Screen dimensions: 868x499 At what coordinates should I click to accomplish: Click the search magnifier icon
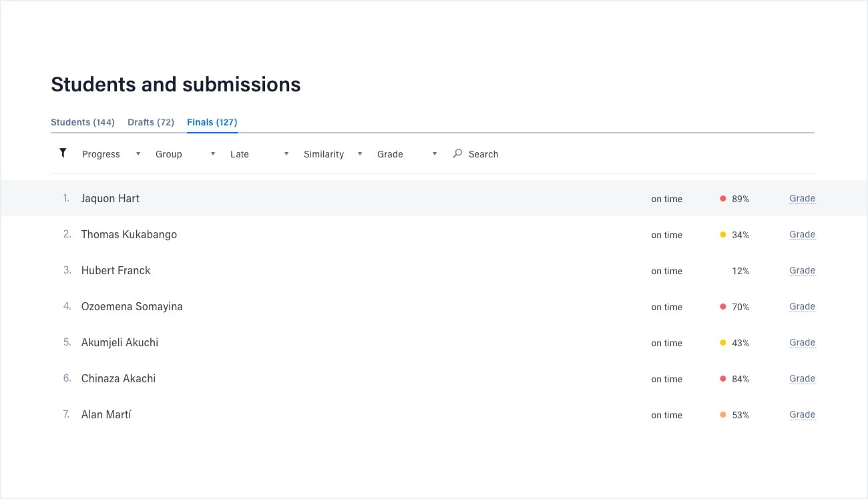pos(457,153)
